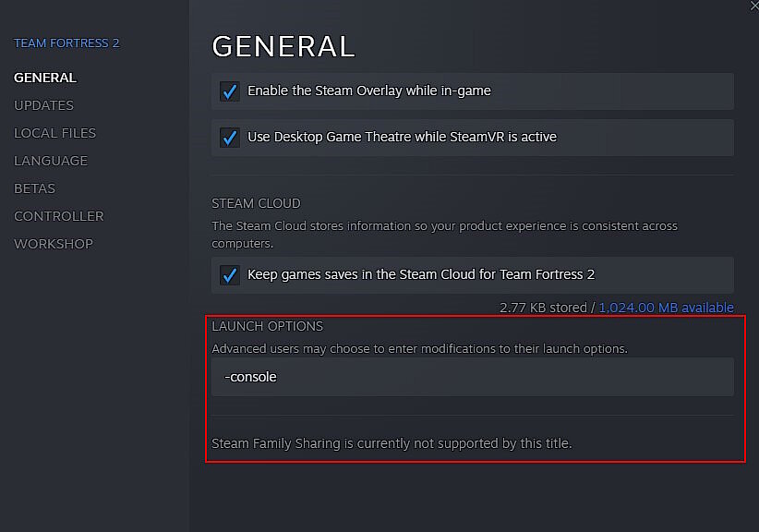
Task: Open the Workshop section
Action: pyautogui.click(x=51, y=243)
